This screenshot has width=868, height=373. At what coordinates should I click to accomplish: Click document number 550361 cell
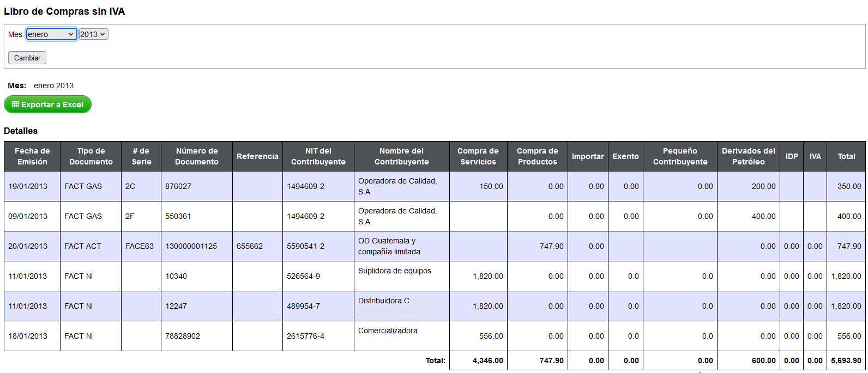[x=197, y=216]
